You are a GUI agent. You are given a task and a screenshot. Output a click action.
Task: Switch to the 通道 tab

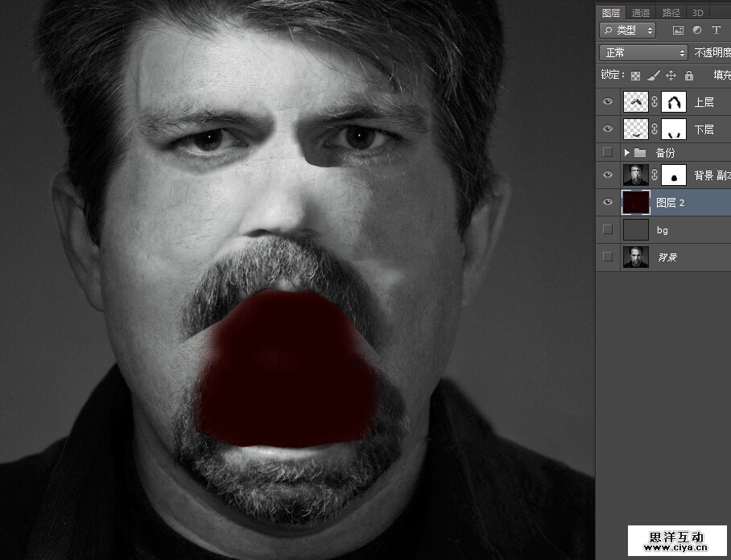(641, 12)
